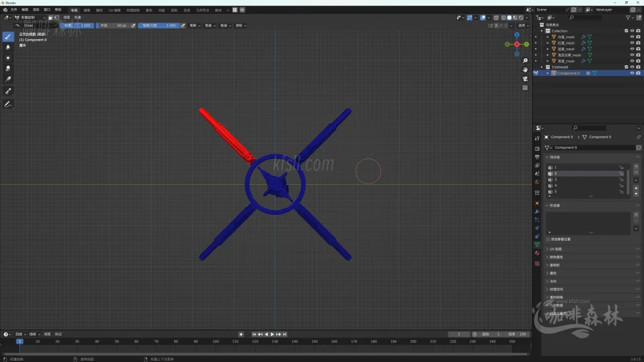Screen dimensions: 644x362
Task: Uncheck the Collection exclude checkbox
Action: pos(626,31)
